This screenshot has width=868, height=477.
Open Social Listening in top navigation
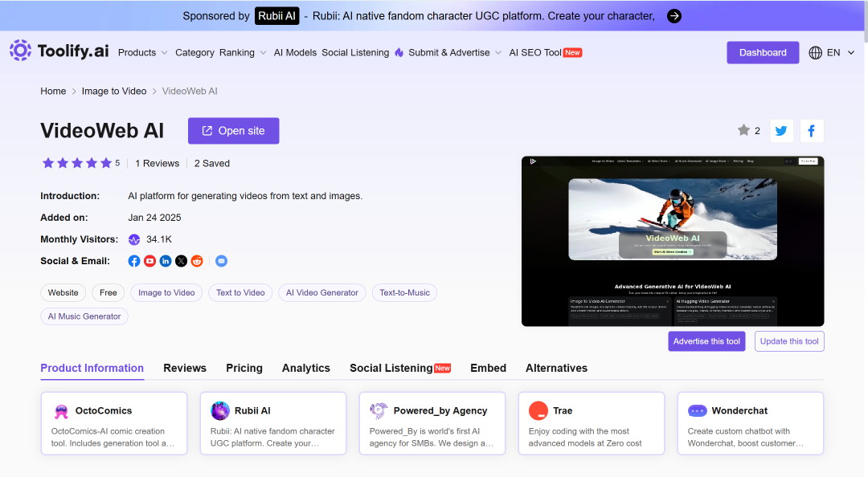coord(355,52)
